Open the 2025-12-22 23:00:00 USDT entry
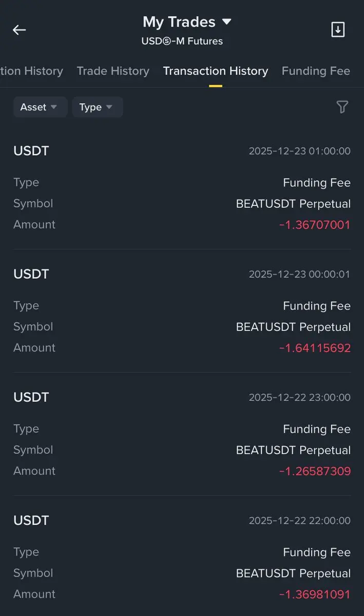The height and width of the screenshot is (616, 364). point(182,434)
